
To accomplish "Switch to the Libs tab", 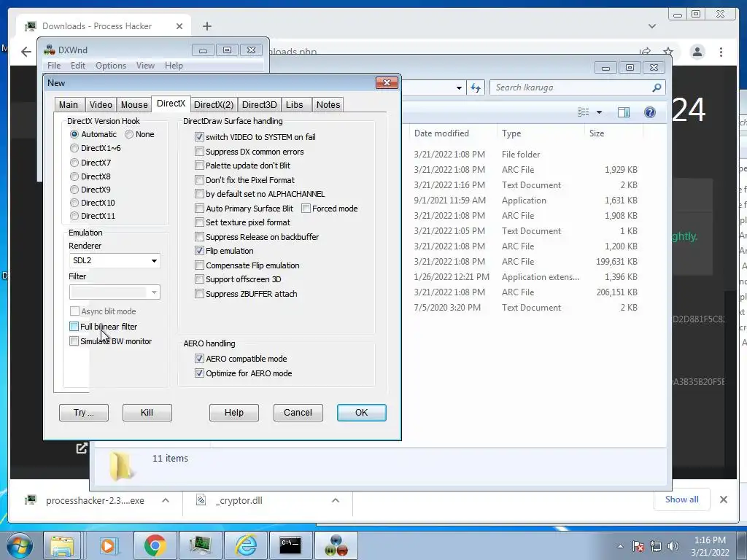I will 295,105.
